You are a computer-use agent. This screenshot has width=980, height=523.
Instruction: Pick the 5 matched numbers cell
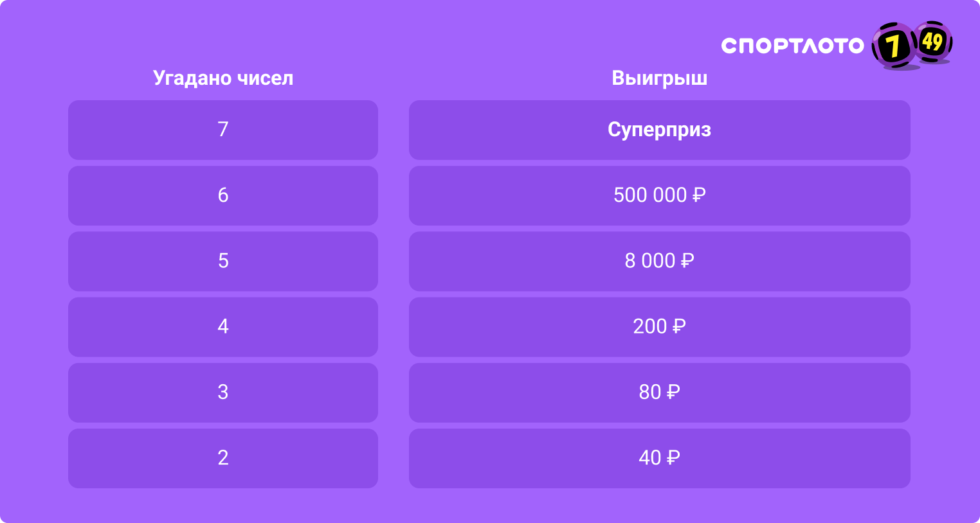(x=223, y=261)
